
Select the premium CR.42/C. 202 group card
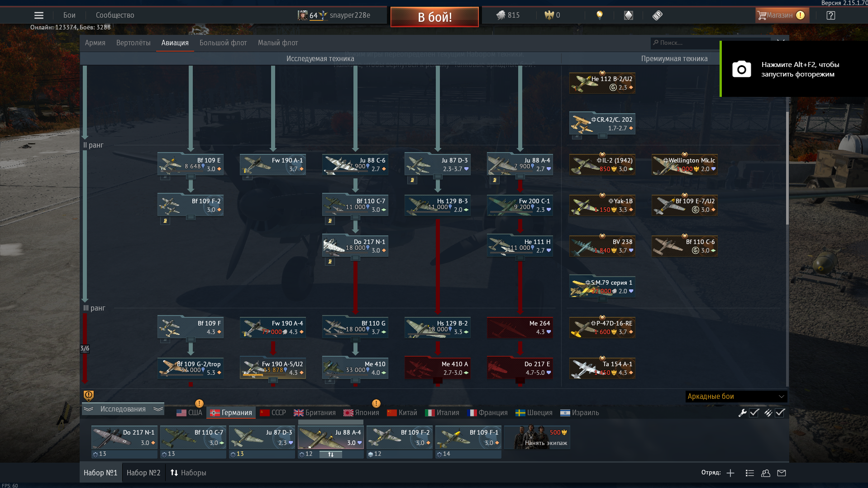tap(602, 123)
